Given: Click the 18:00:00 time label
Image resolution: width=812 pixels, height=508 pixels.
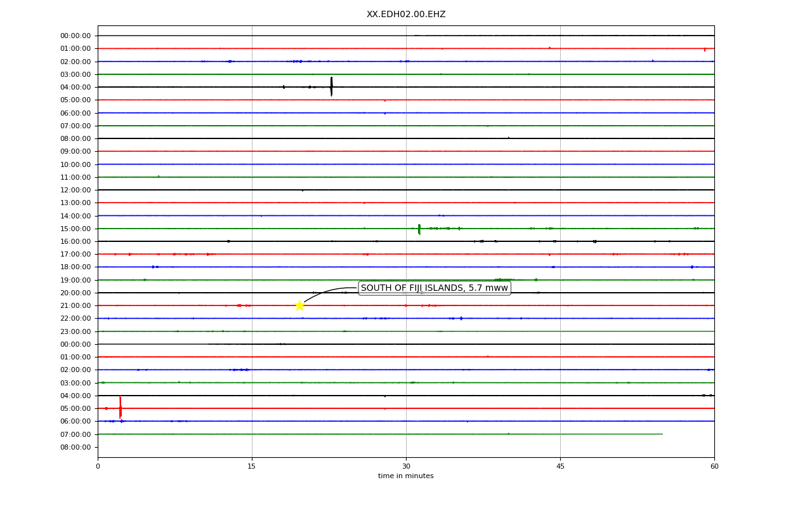Looking at the screenshot, I should [x=75, y=267].
